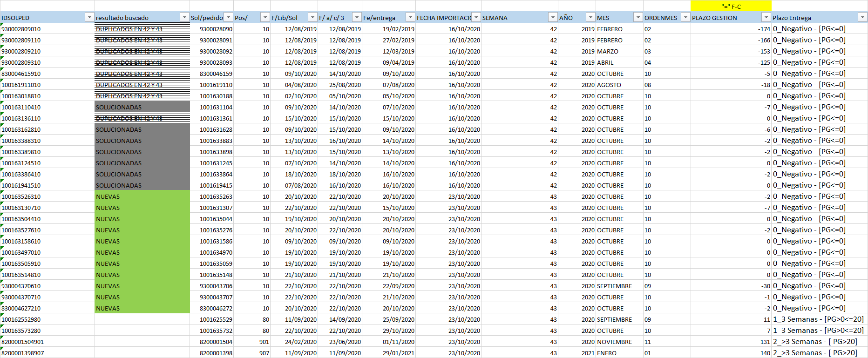Viewport: 868px width, 358px height.
Task: Expand the Plazo Entrega filter arrow
Action: [862, 17]
